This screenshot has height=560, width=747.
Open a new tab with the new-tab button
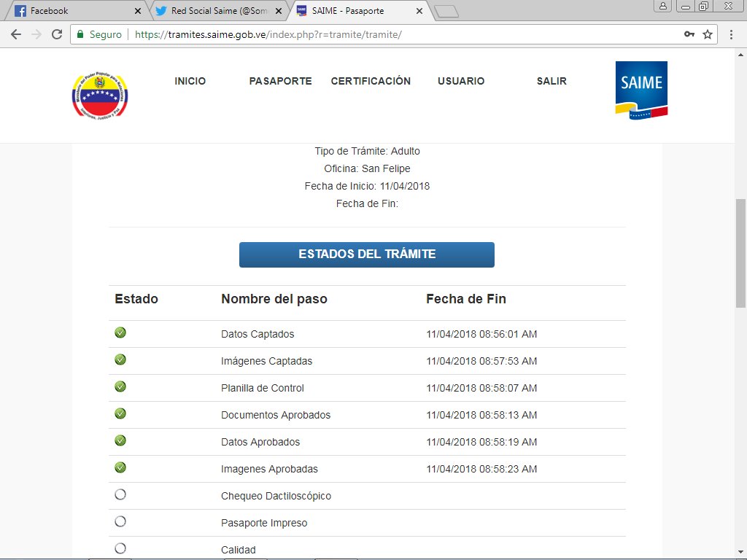click(x=446, y=12)
